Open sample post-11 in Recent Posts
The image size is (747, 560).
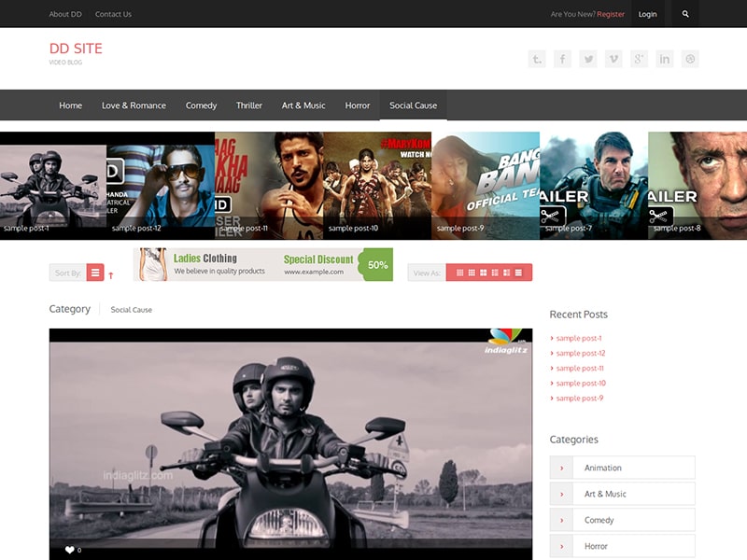[x=580, y=368]
